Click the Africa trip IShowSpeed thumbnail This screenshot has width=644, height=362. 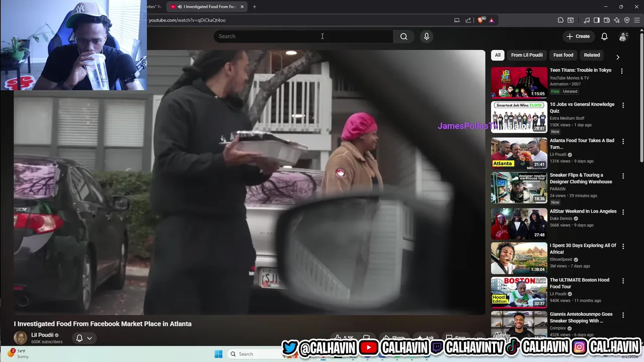[519, 258]
